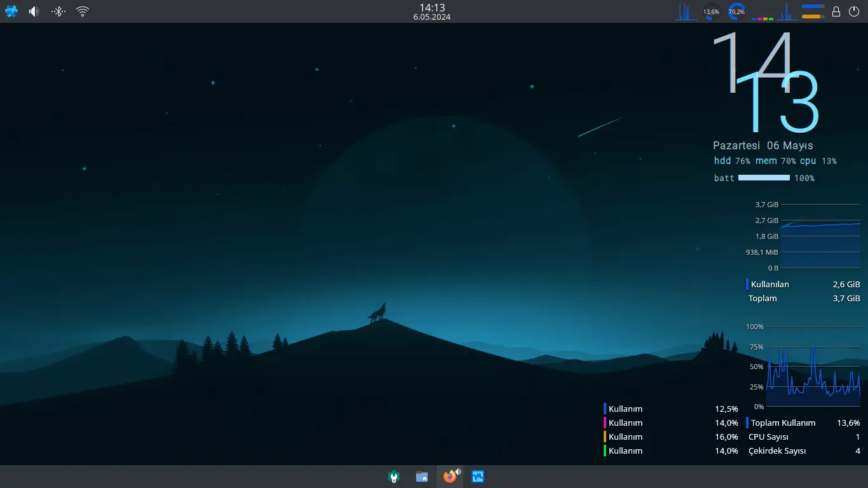Open the Wi-Fi networks applet
This screenshot has width=868, height=488.
pyautogui.click(x=83, y=11)
